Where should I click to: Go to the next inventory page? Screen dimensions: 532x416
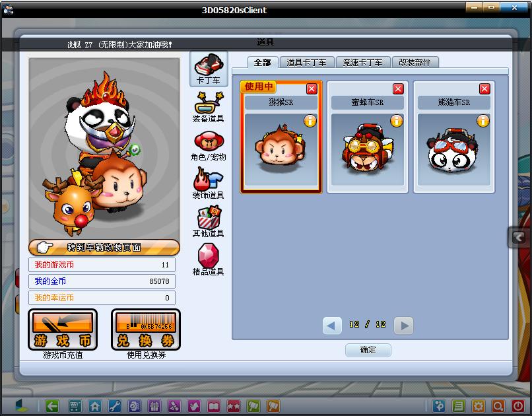coord(403,326)
